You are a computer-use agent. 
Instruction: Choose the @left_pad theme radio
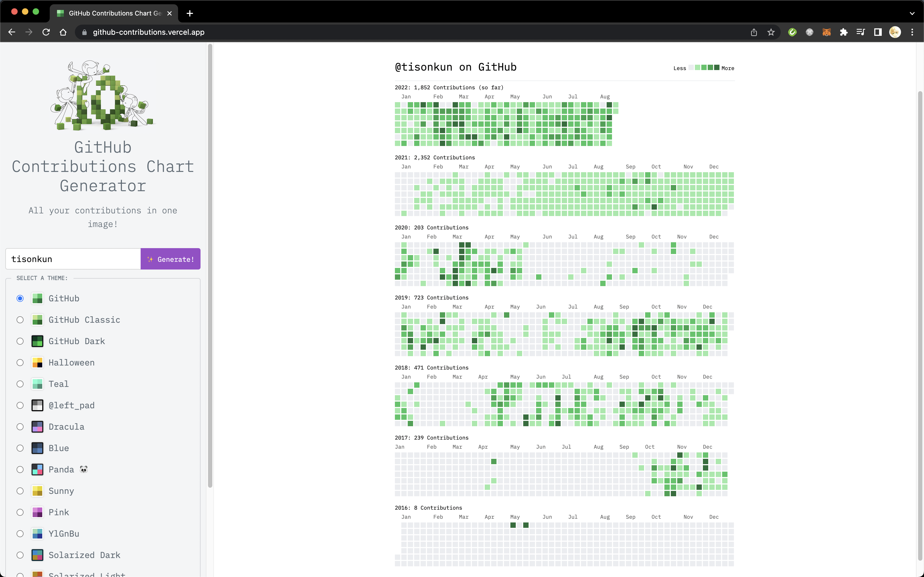[x=20, y=405]
